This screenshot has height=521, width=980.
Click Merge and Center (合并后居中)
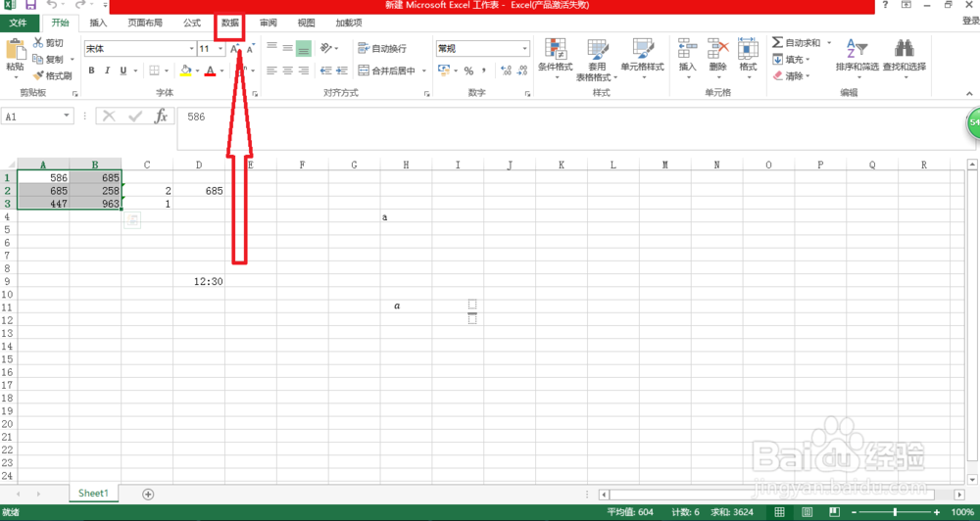point(387,71)
